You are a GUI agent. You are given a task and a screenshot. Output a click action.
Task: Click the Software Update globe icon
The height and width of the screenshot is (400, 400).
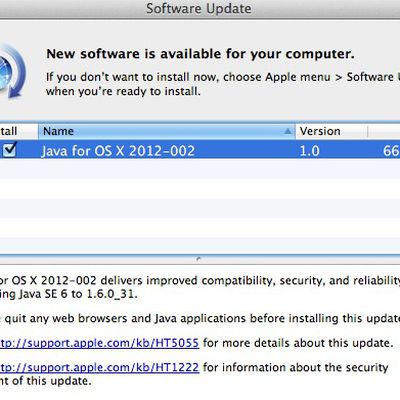[12, 72]
